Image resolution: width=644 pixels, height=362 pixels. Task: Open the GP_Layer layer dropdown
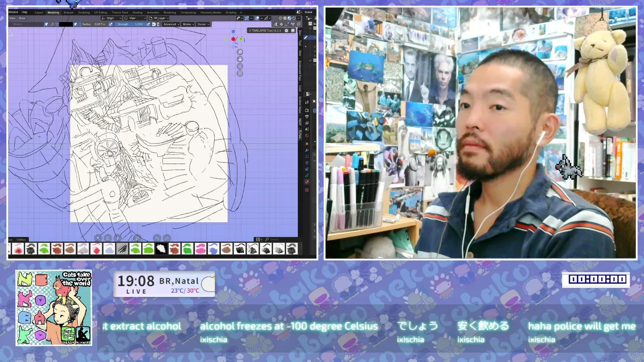(x=158, y=18)
